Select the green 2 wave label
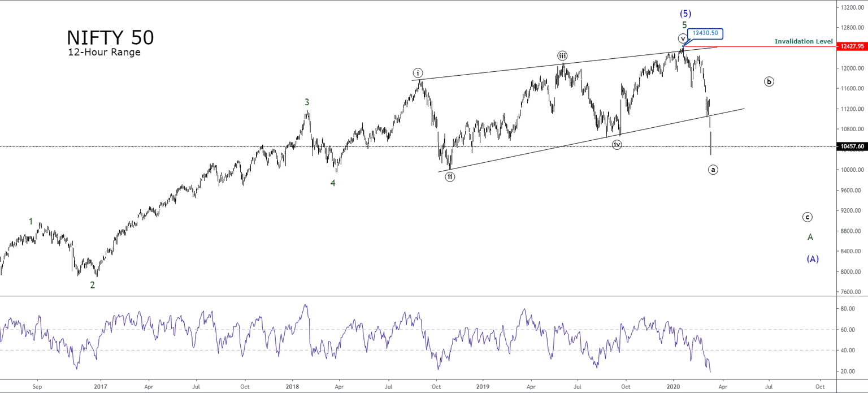The width and height of the screenshot is (868, 393). click(93, 285)
